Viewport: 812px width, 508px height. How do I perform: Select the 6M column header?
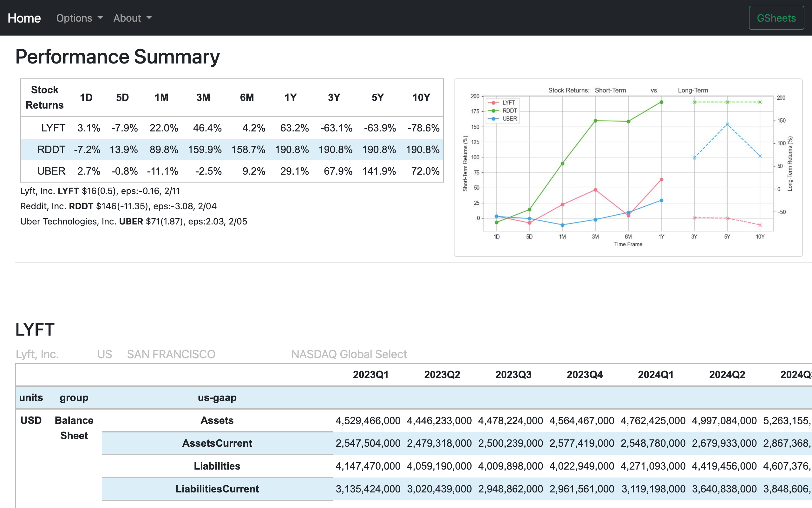pos(247,97)
